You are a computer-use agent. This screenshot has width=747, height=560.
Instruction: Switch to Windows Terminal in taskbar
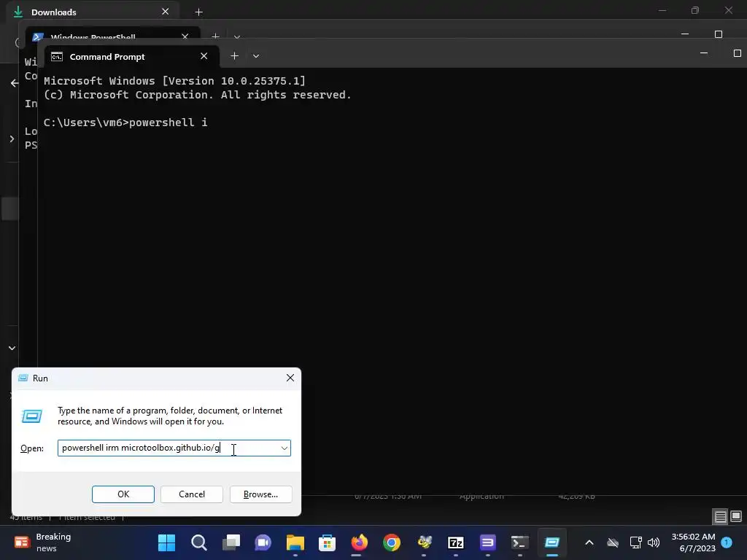[519, 542]
